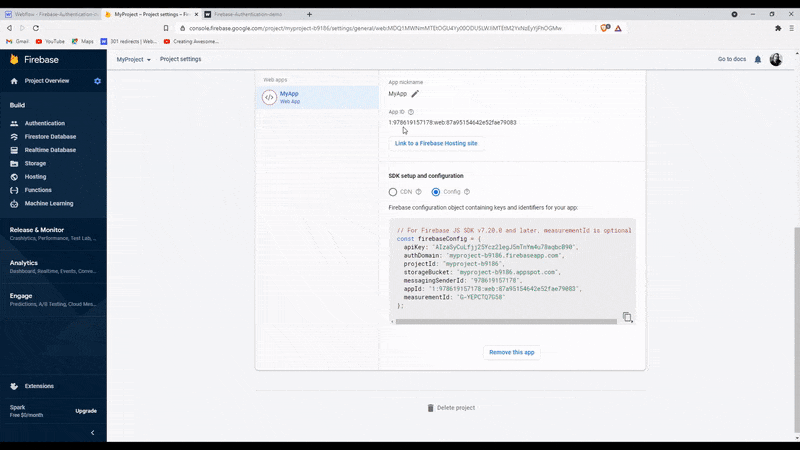Open YouTube bookmark
Viewport: 800px width, 450px height.
(50, 41)
